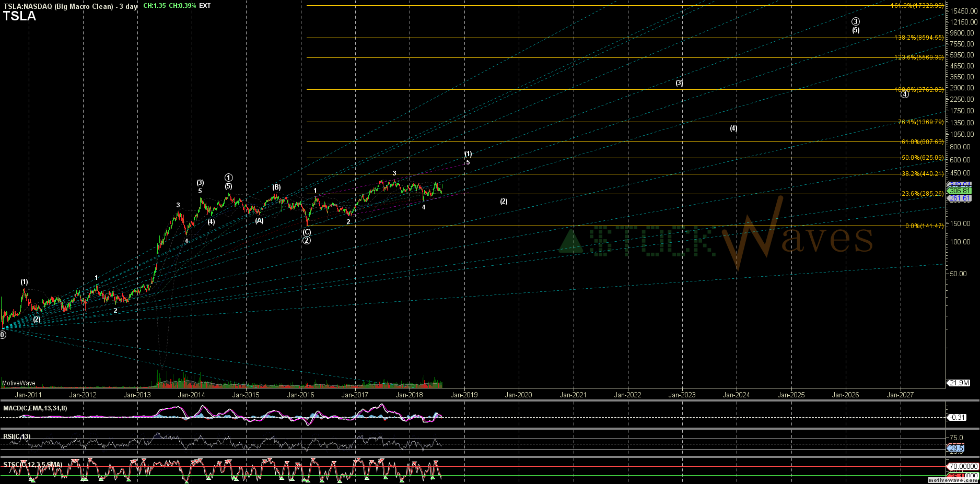The width and height of the screenshot is (980, 484).
Task: Select the RSI(C,13) study label
Action: [x=17, y=436]
